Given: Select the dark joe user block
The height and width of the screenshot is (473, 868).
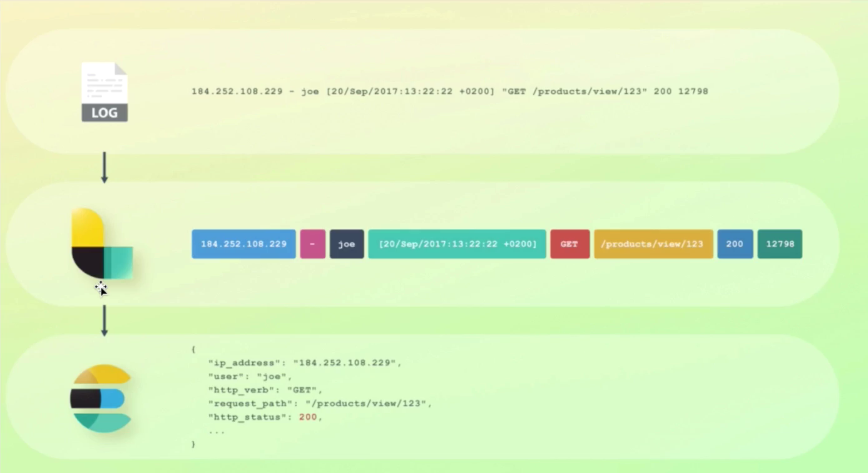Looking at the screenshot, I should coord(347,244).
